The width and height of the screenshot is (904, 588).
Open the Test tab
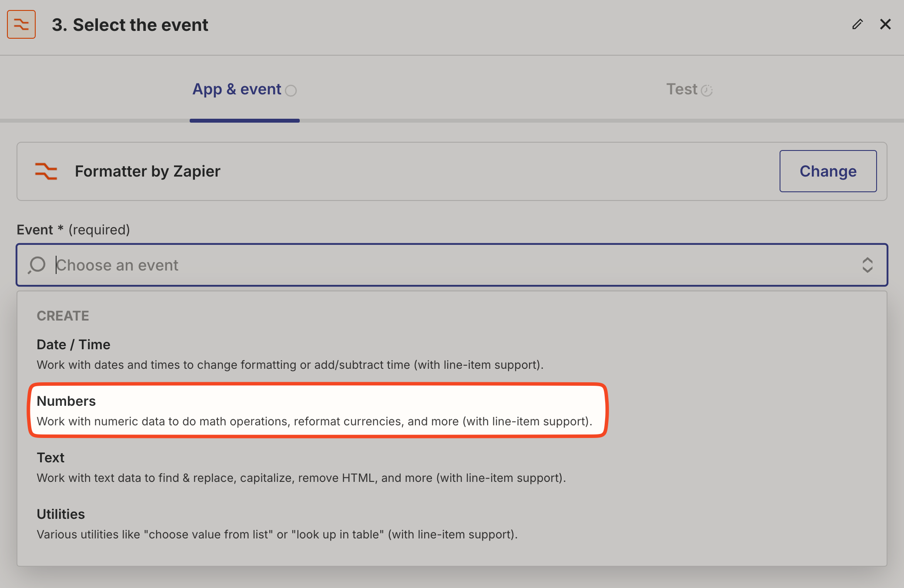(682, 89)
